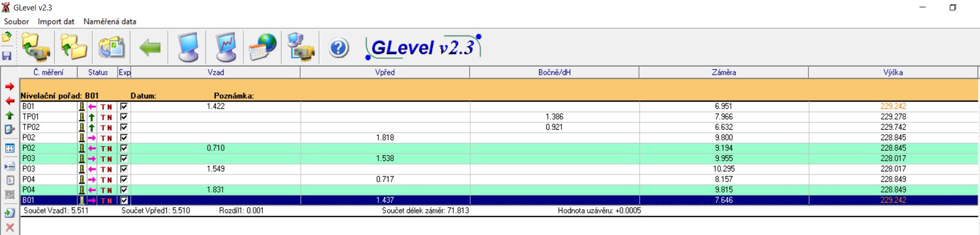Click the monitor with chart icon
The width and height of the screenshot is (980, 235).
point(226,47)
